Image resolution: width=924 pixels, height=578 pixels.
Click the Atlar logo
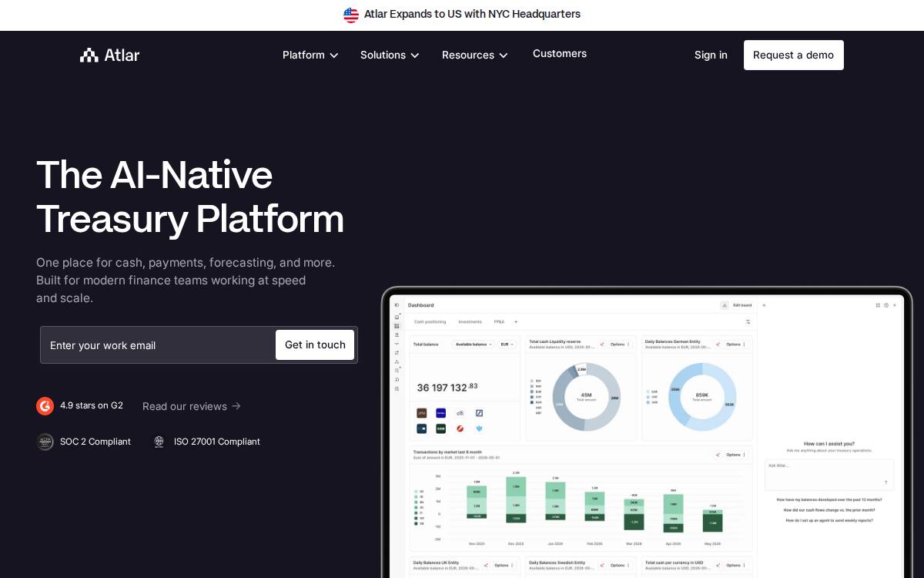pyautogui.click(x=109, y=55)
